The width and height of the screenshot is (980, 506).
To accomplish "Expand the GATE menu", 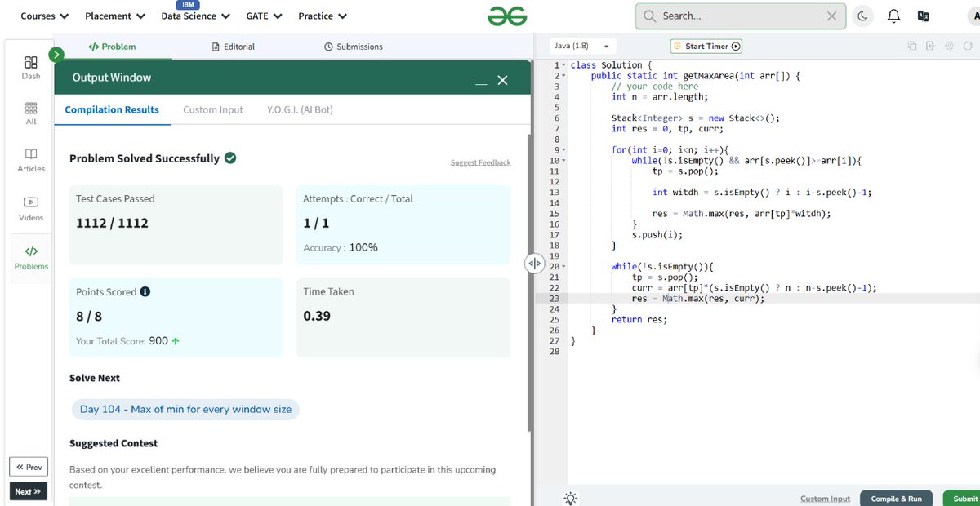I will click(264, 16).
